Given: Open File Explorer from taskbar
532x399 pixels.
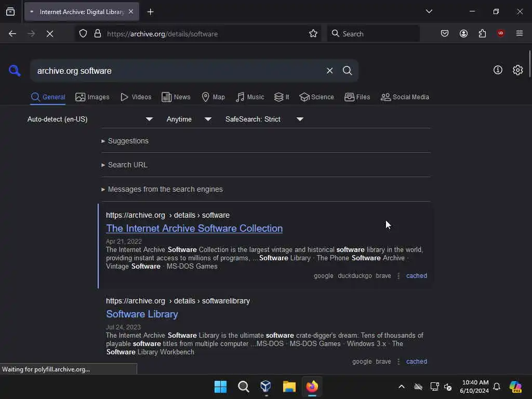Looking at the screenshot, I should (x=289, y=387).
